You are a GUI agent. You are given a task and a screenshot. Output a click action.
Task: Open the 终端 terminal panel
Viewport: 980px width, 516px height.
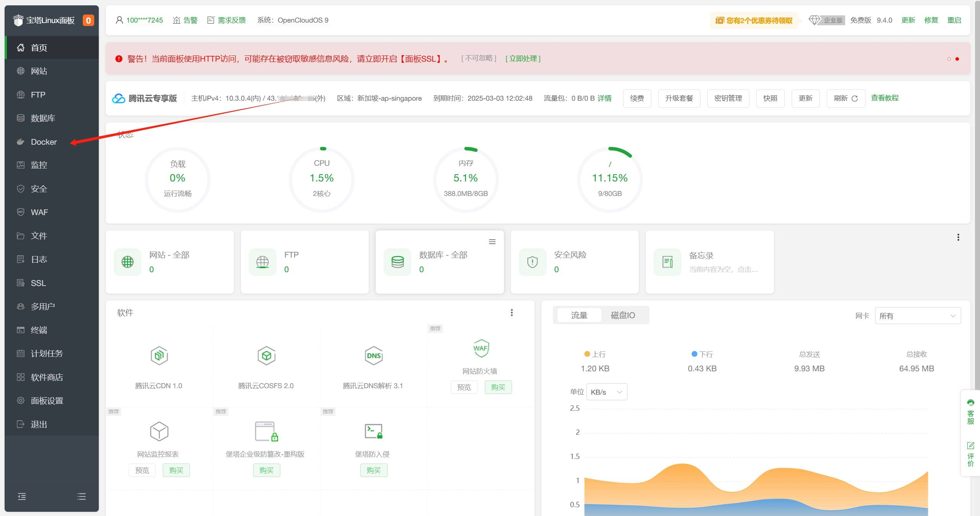(39, 330)
